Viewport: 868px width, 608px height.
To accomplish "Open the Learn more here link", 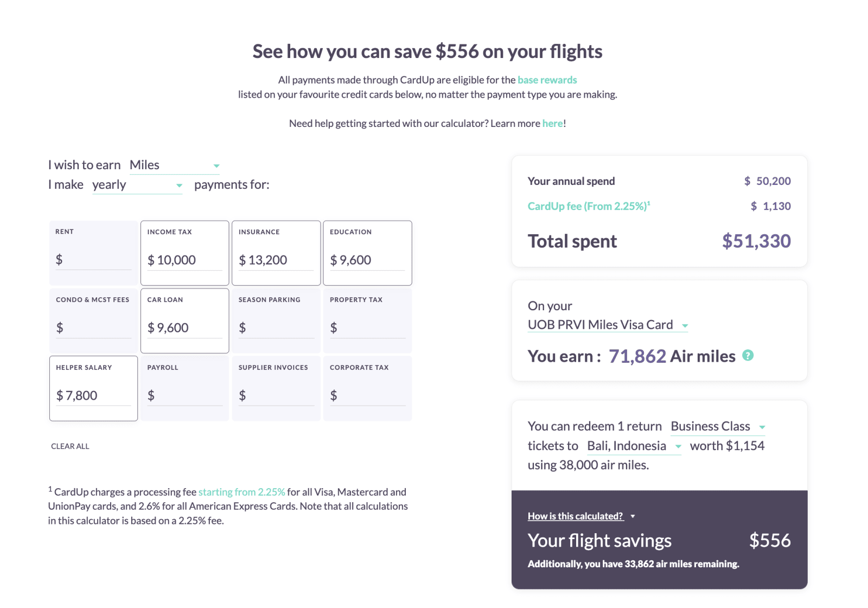I will click(552, 124).
